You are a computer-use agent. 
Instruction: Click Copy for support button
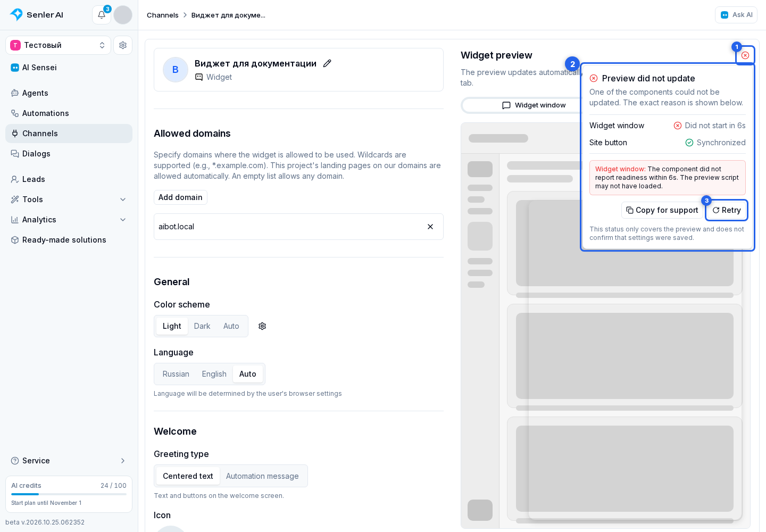point(662,210)
